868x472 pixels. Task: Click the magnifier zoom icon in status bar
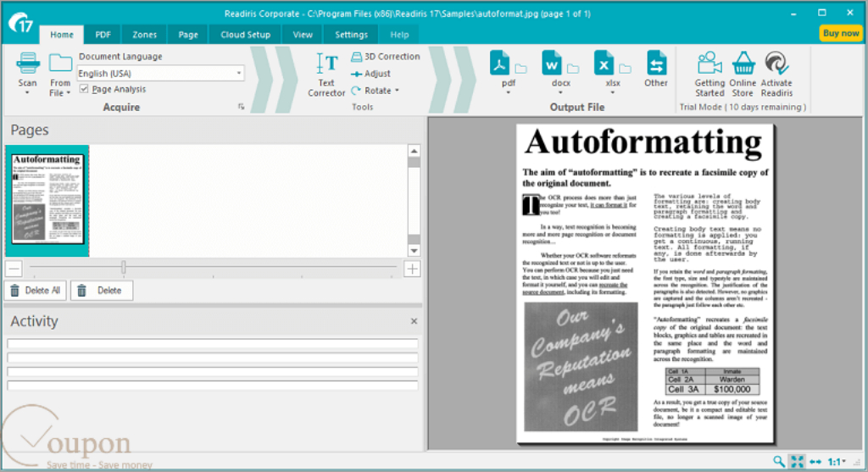click(779, 462)
